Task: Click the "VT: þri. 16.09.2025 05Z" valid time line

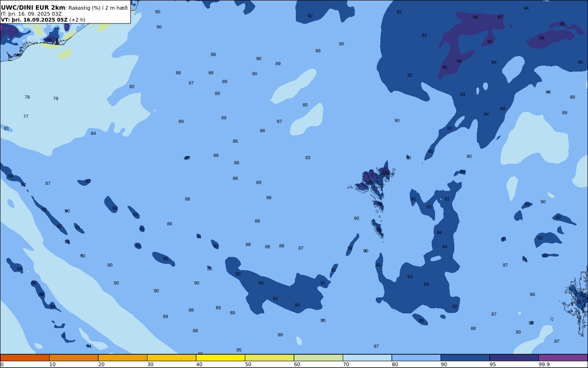Action: pos(34,20)
